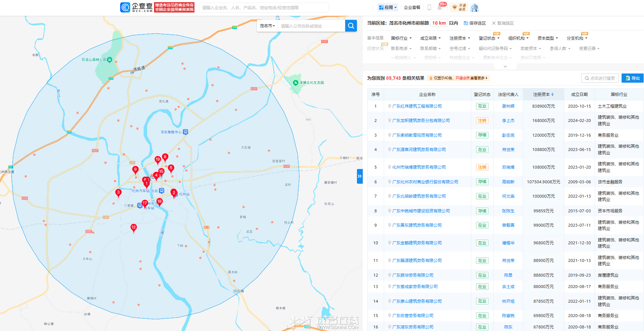Open the 茂名市 city dropdown
Image resolution: width=644 pixels, height=331 pixels.
coord(267,26)
